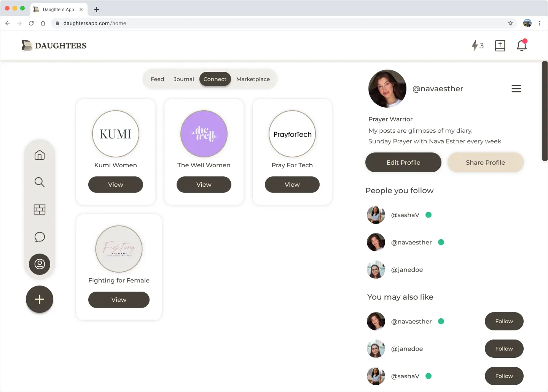Open the Home icon in sidebar
This screenshot has width=548, height=392.
coord(40,155)
